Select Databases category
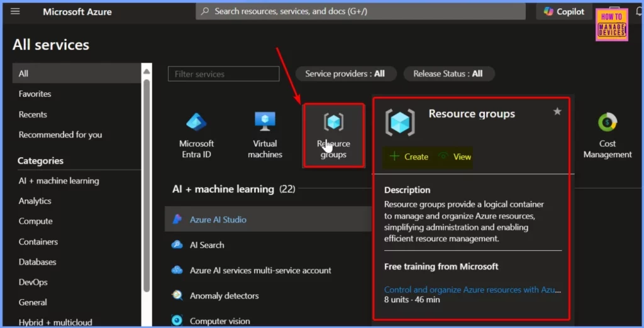The width and height of the screenshot is (644, 328). (37, 262)
